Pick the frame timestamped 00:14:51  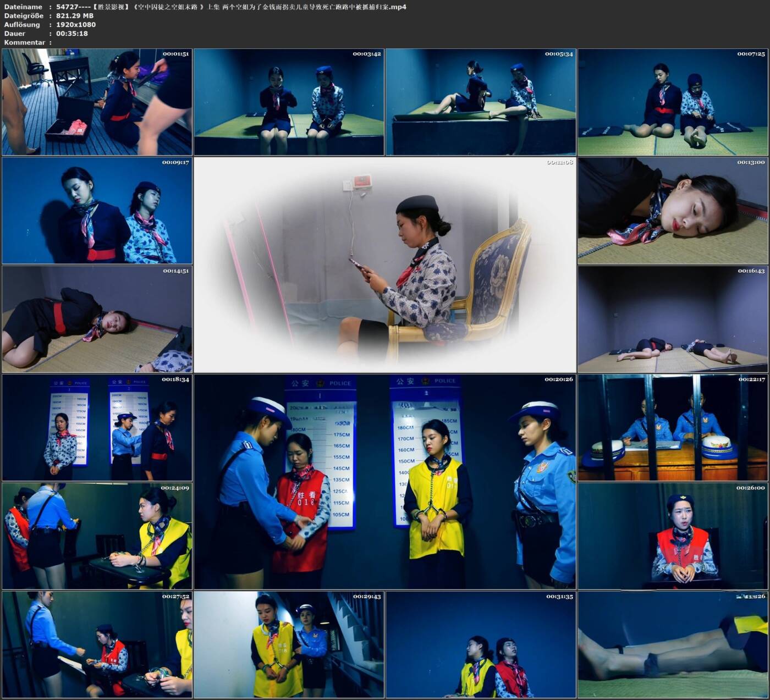point(97,319)
